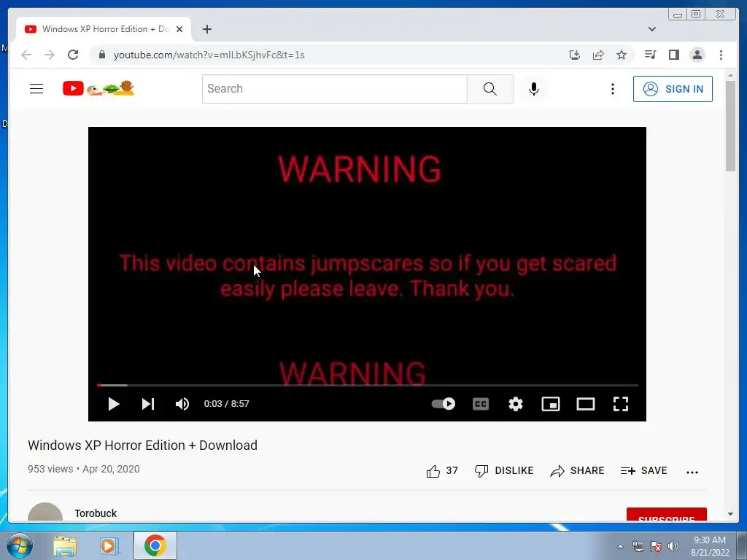Click the Chrome back arrow

pos(26,55)
